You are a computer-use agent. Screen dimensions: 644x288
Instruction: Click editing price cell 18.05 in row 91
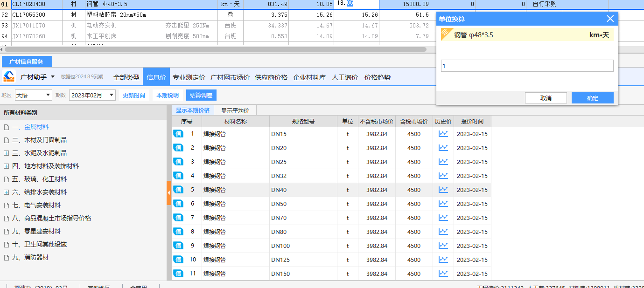click(x=357, y=4)
